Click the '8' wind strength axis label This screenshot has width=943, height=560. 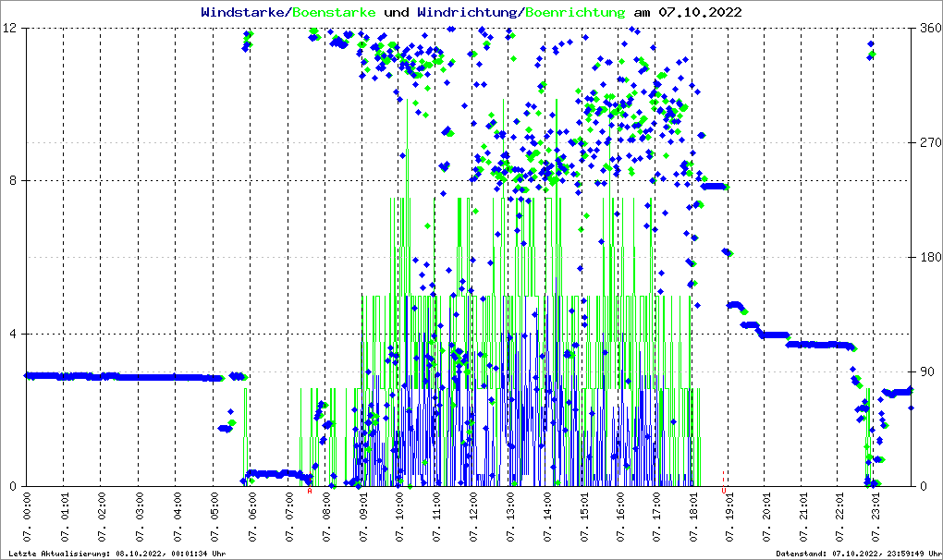[x=13, y=180]
